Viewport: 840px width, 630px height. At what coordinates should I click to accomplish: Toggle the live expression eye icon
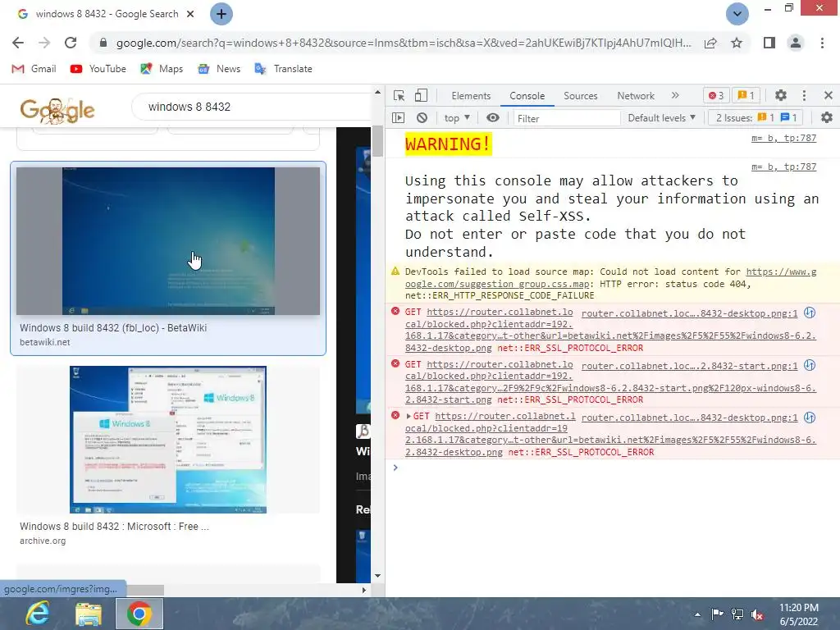[x=493, y=117]
